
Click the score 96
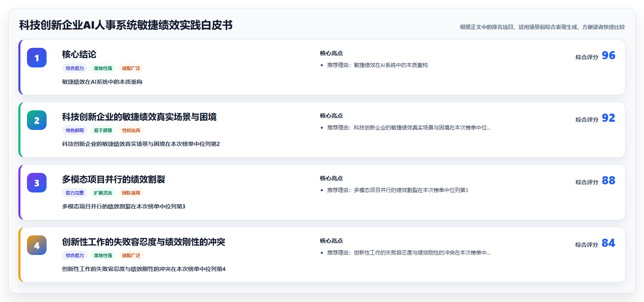tap(608, 56)
